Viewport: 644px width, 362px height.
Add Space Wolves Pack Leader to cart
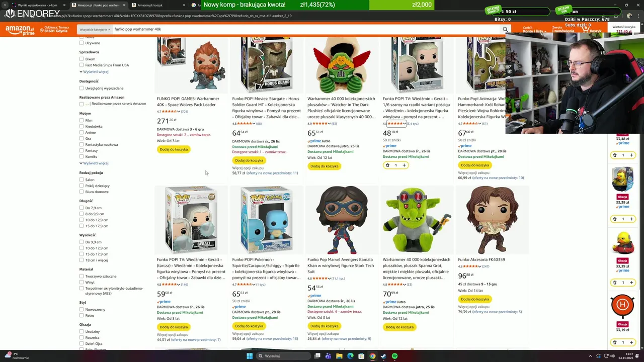174,149
